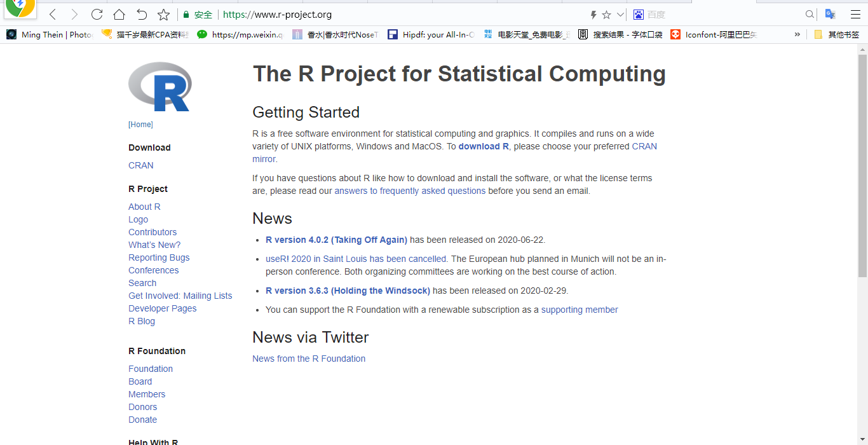
Task: Click the undo/restore closed tab icon
Action: [x=141, y=14]
